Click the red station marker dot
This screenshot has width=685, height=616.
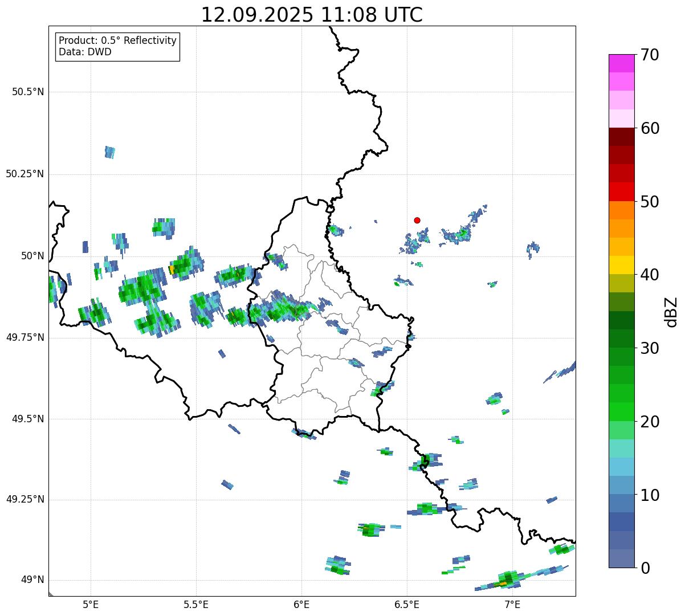point(417,220)
